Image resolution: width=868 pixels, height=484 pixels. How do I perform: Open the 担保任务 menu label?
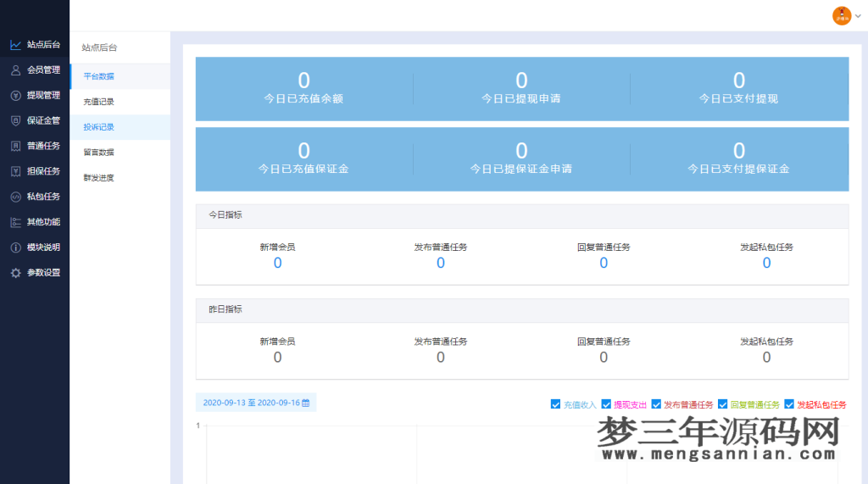click(44, 171)
